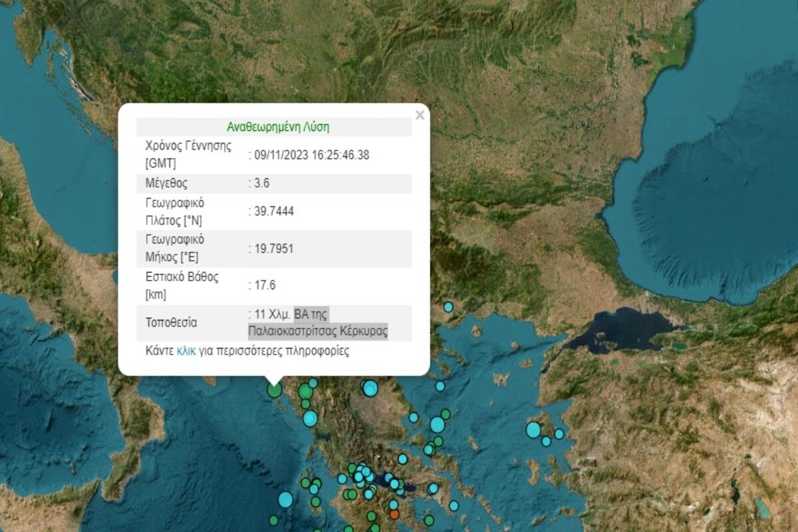Select the cyan marker in the sea southeast of Attica
This screenshot has width=798, height=532.
(454, 505)
